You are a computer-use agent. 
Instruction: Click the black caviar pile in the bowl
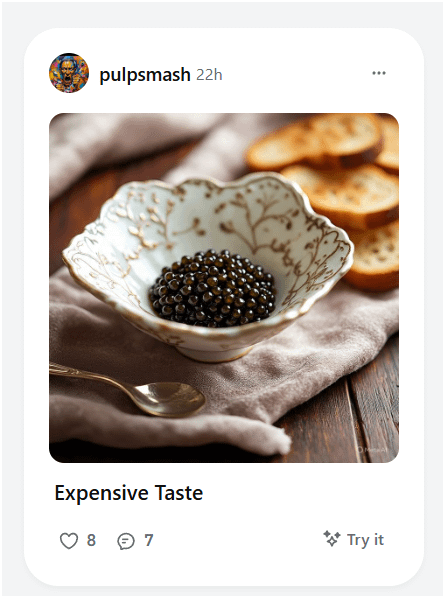pyautogui.click(x=212, y=289)
